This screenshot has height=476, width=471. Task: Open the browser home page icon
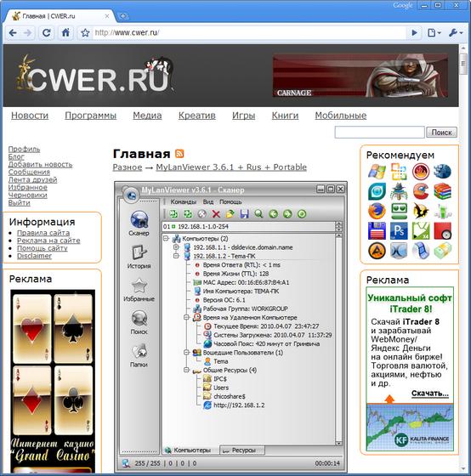click(x=65, y=33)
